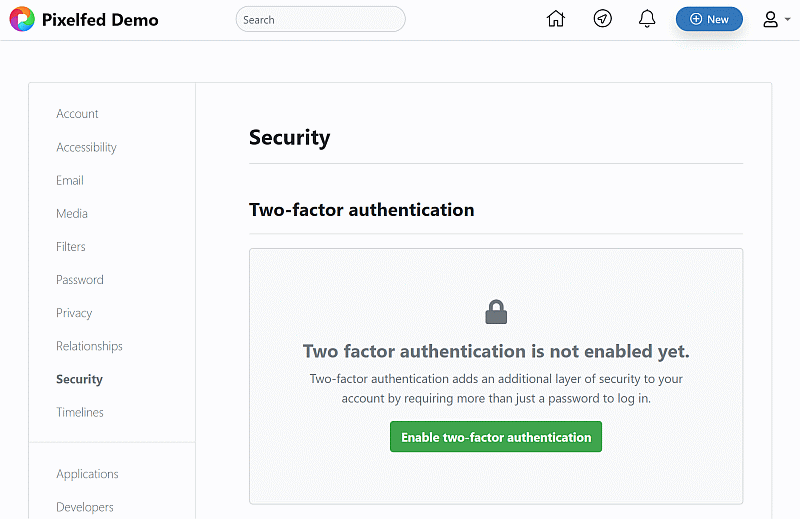The image size is (800, 519).
Task: Open the home feed icon
Action: click(x=556, y=19)
